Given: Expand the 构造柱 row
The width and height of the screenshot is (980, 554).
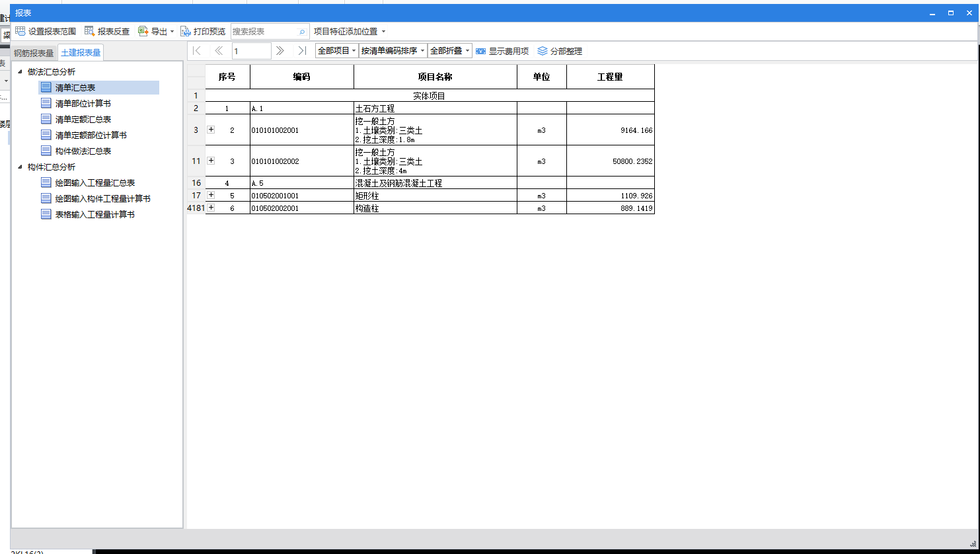Looking at the screenshot, I should click(211, 208).
